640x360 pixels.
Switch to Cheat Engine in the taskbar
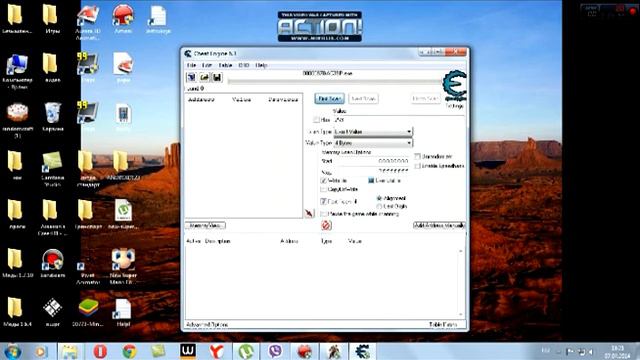[x=362, y=351]
